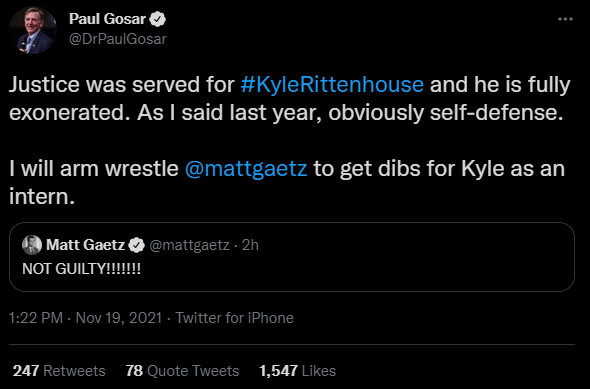Open the three-dot more options menu
590x389 pixels.
pyautogui.click(x=565, y=19)
